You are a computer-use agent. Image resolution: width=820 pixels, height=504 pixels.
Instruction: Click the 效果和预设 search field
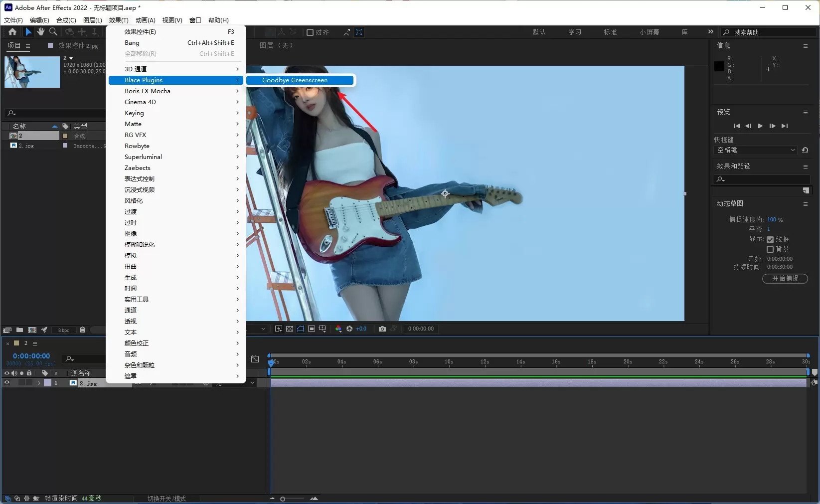click(x=761, y=179)
